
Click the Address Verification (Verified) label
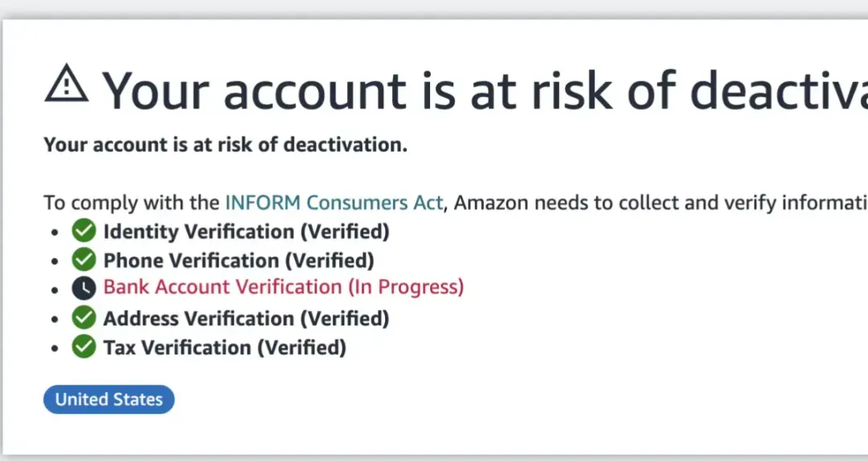tap(247, 318)
